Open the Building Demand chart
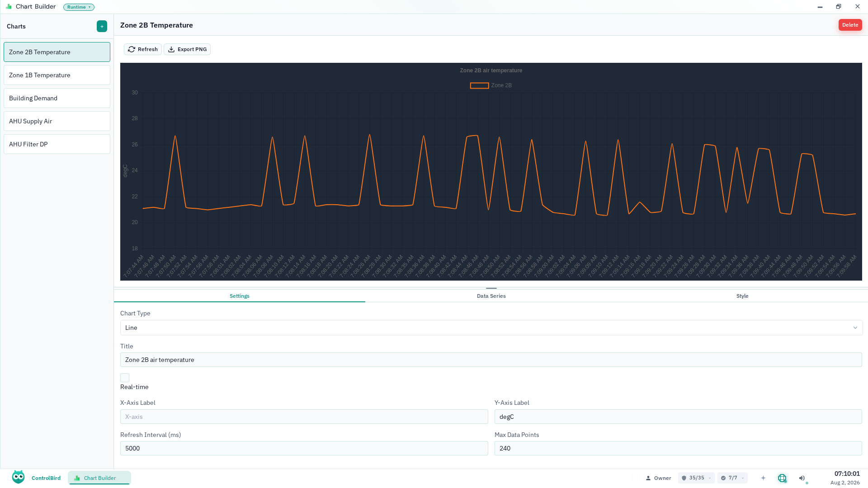This screenshot has height=488, width=868. tap(57, 98)
